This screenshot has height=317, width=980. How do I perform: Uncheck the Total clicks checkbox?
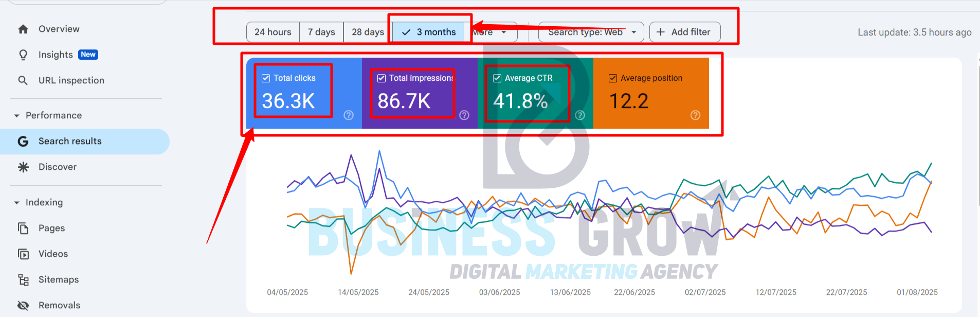click(x=266, y=78)
